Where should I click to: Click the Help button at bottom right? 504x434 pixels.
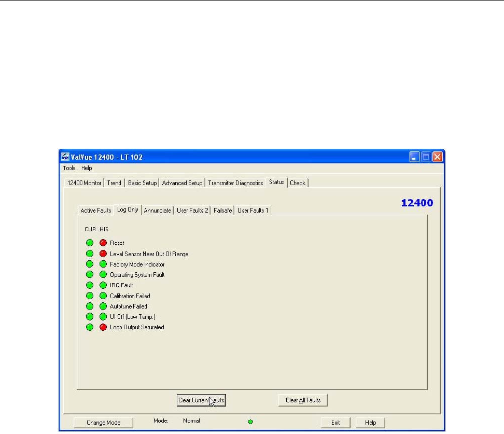[x=371, y=423]
